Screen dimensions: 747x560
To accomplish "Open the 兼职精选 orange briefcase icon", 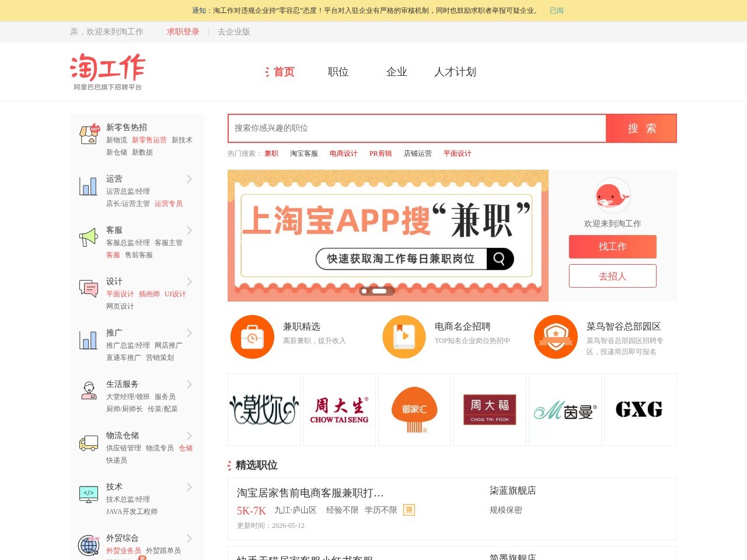I will click(x=252, y=337).
